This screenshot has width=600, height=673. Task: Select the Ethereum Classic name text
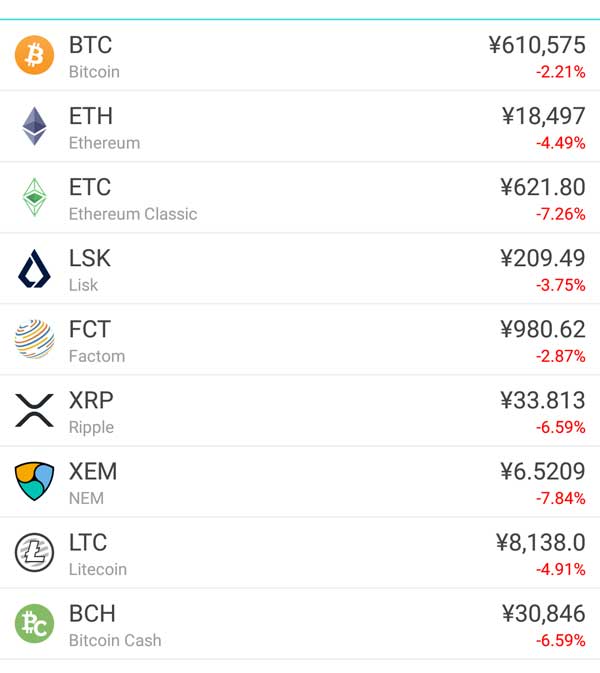coord(133,214)
